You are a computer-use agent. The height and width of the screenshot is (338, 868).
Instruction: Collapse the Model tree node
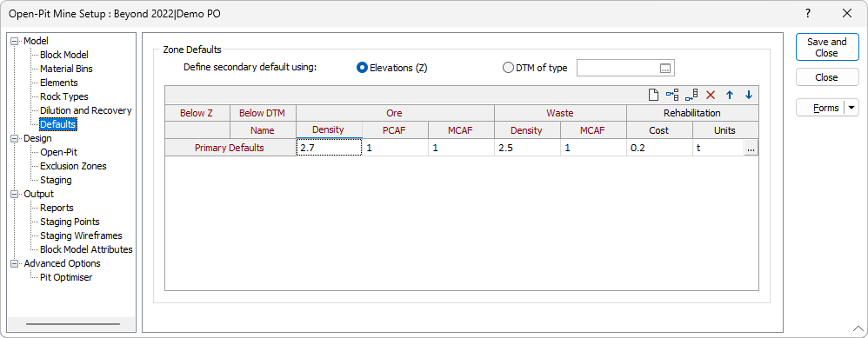(15, 41)
